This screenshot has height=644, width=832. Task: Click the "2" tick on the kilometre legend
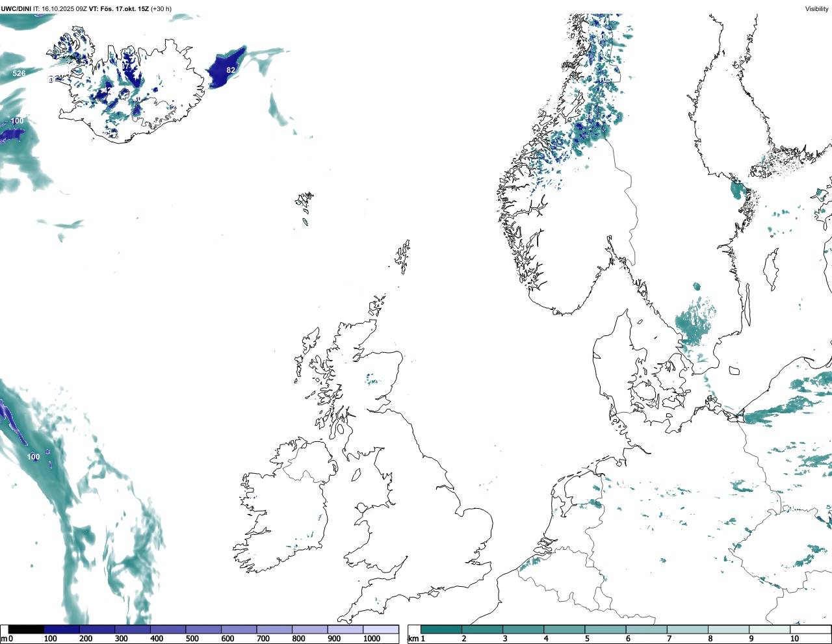point(464,639)
